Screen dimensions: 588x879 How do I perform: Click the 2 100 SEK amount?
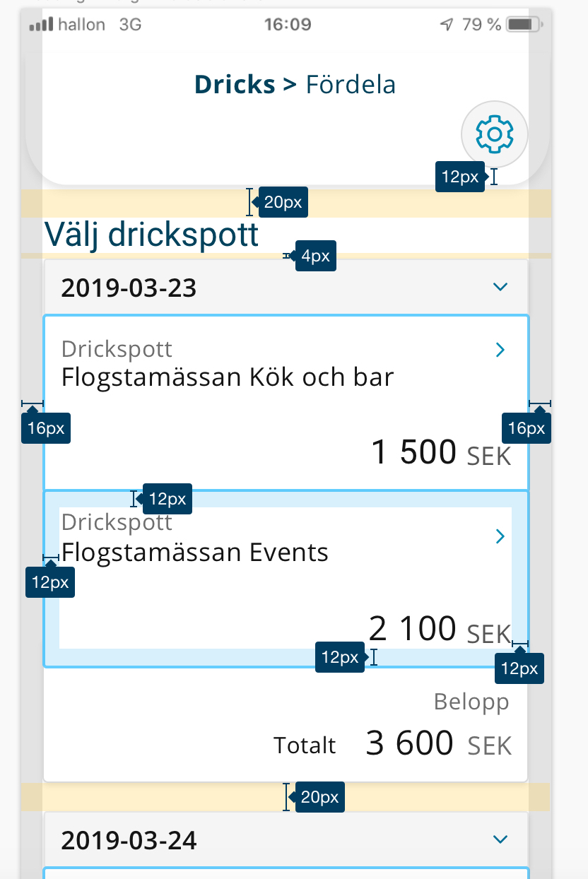tap(440, 628)
